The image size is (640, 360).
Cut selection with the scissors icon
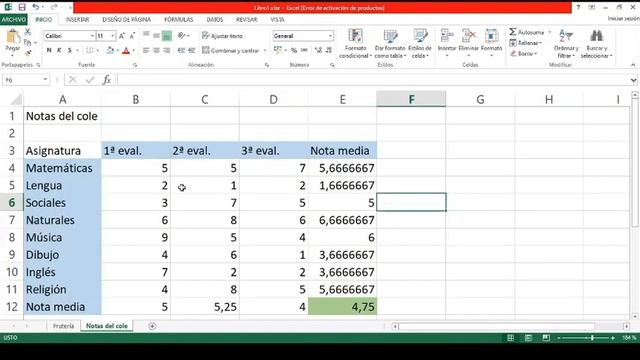point(28,32)
